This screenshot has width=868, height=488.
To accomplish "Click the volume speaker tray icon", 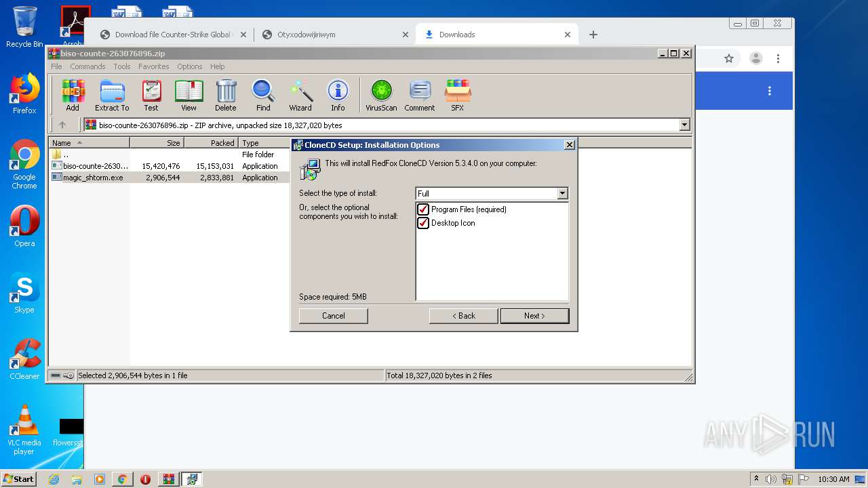I will (771, 479).
